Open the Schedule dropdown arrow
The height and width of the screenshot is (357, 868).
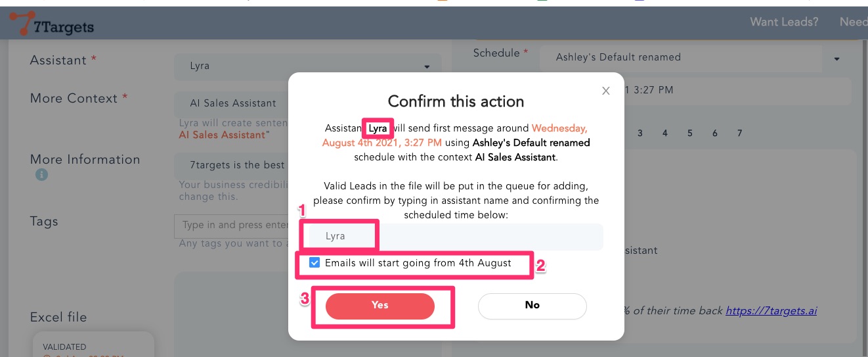click(x=837, y=59)
